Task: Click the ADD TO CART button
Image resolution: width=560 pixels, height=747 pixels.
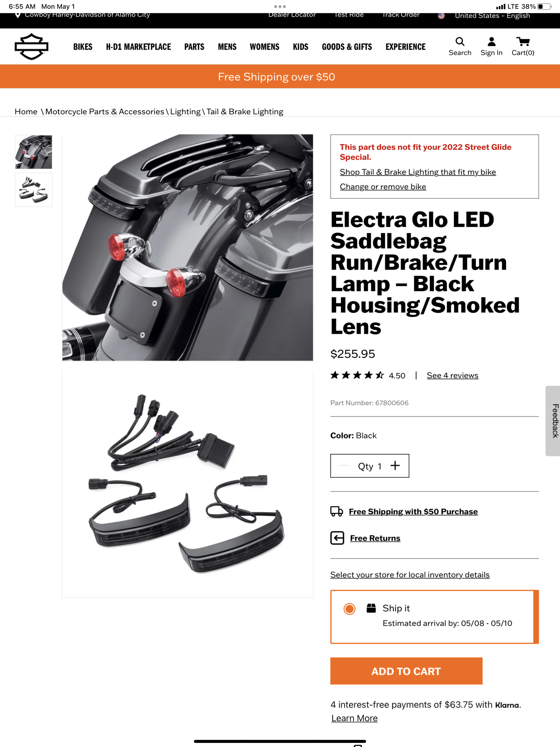Action: (x=406, y=671)
